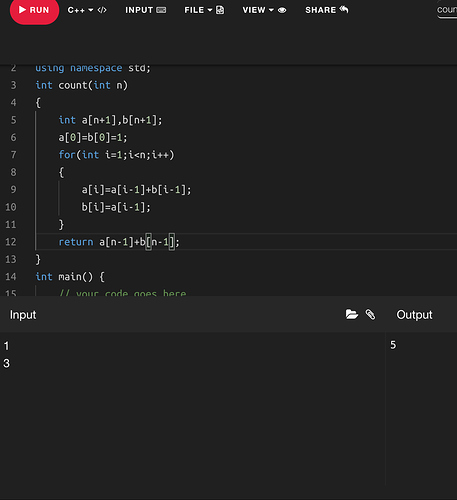The image size is (457, 500).
Task: Open the partially visible tab at top right
Action: click(447, 10)
